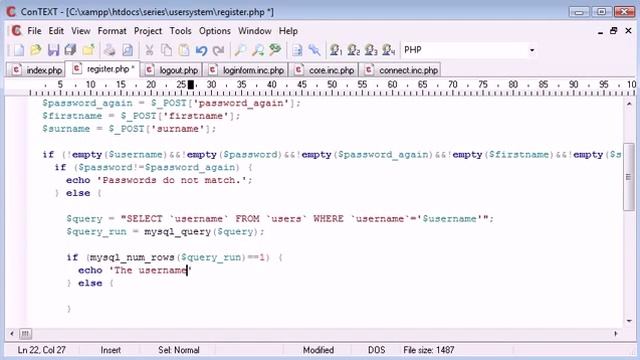
Task: Click the $surname assignment line
Action: (129, 129)
